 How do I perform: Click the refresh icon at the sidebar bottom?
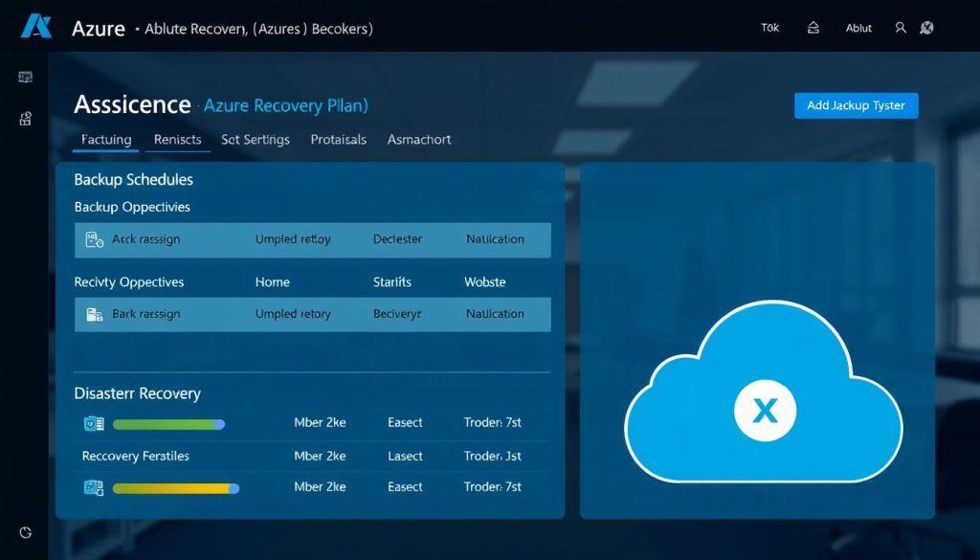coord(25,532)
